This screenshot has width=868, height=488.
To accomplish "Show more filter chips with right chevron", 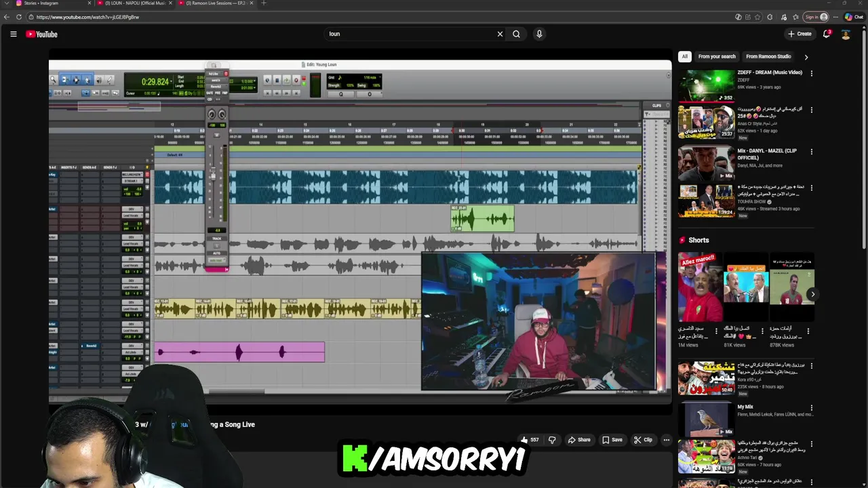I will point(806,57).
